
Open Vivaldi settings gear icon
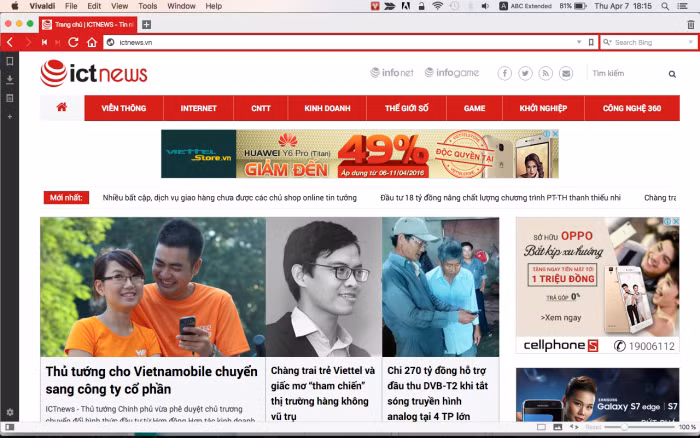9,412
